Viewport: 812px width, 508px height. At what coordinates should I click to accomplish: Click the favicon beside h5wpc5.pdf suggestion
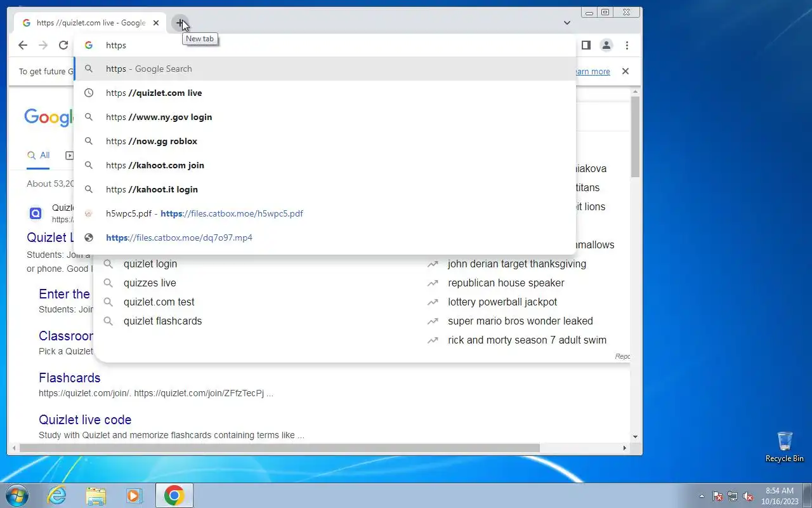(89, 213)
